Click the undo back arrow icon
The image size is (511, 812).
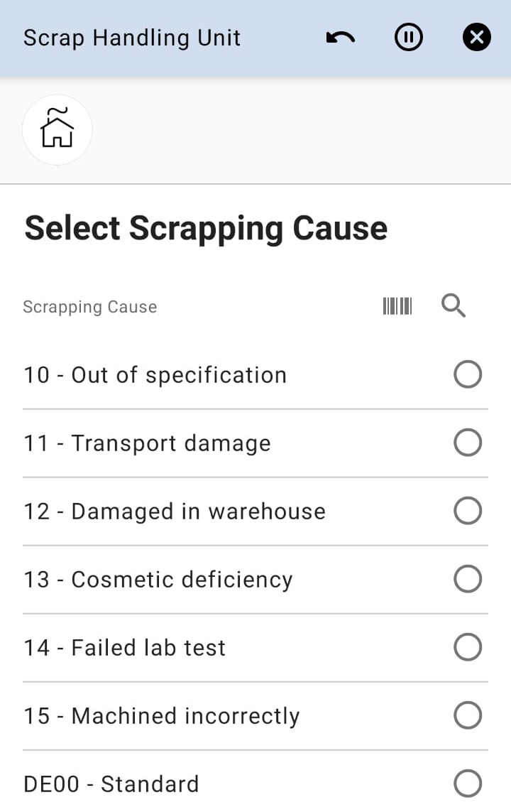(x=341, y=38)
